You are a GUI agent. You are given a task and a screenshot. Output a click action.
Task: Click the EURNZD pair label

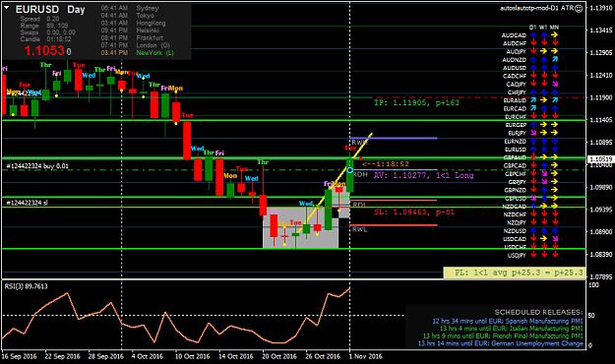[x=515, y=142]
